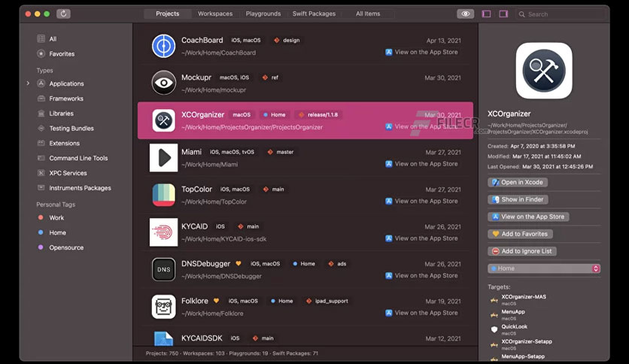This screenshot has height=364, width=629.
Task: Click the DNSDebugger project icon
Action: (164, 269)
